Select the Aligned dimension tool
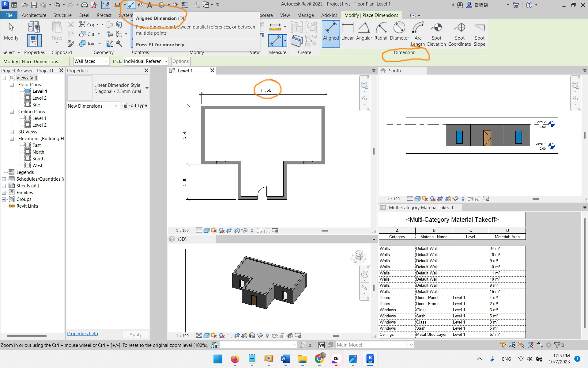 [x=331, y=34]
